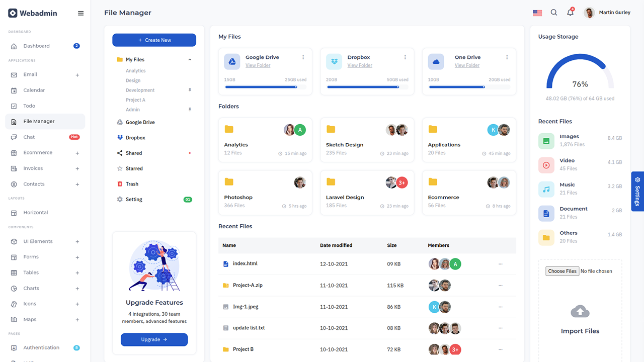Open the three-dot menu on Google Drive card
Viewport: 644px width, 362px height.
click(x=303, y=57)
